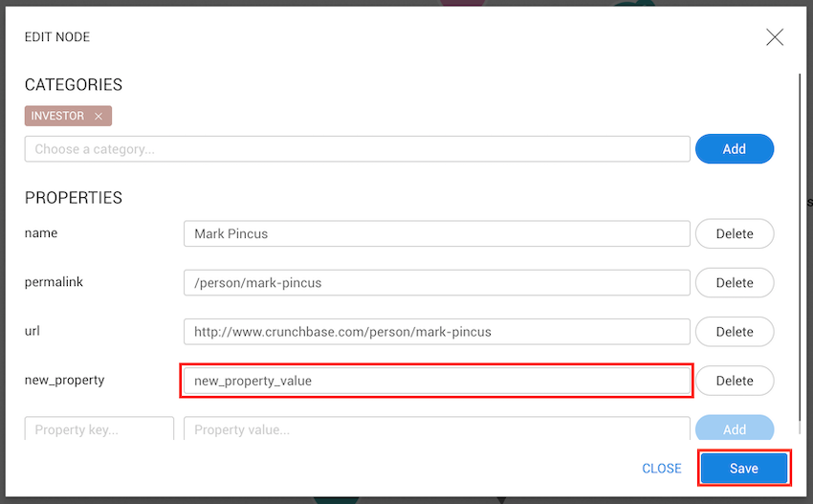Click the INVESTOR category chip
The width and height of the screenshot is (813, 504).
point(58,117)
